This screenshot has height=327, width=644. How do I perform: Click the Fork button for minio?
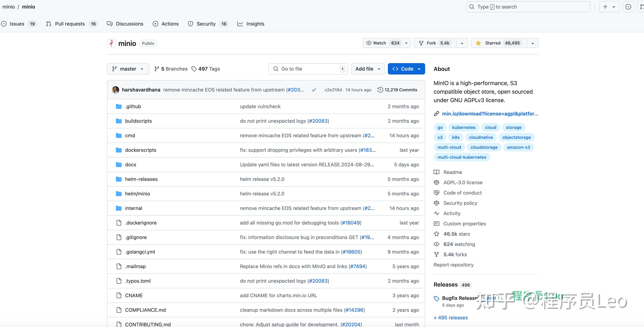[434, 43]
